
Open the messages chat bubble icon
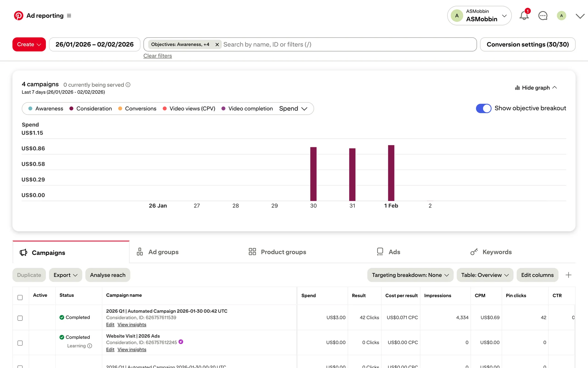click(x=543, y=16)
